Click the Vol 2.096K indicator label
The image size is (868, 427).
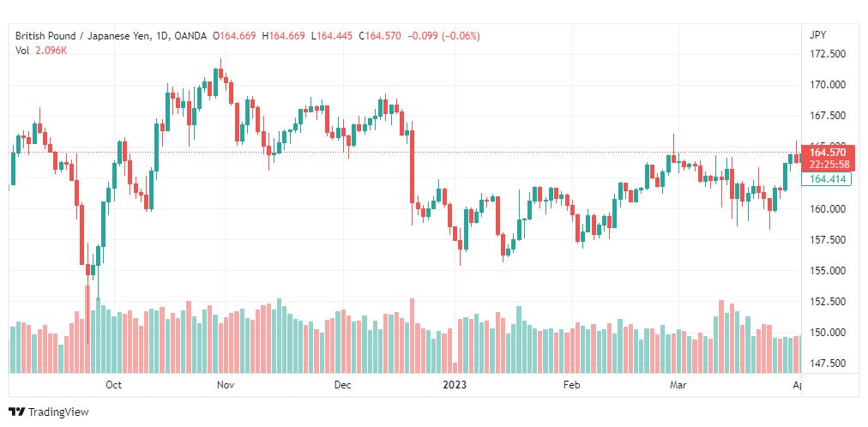pos(41,50)
